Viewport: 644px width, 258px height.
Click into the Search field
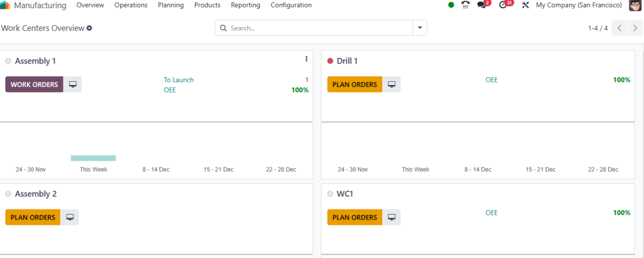pyautogui.click(x=320, y=28)
